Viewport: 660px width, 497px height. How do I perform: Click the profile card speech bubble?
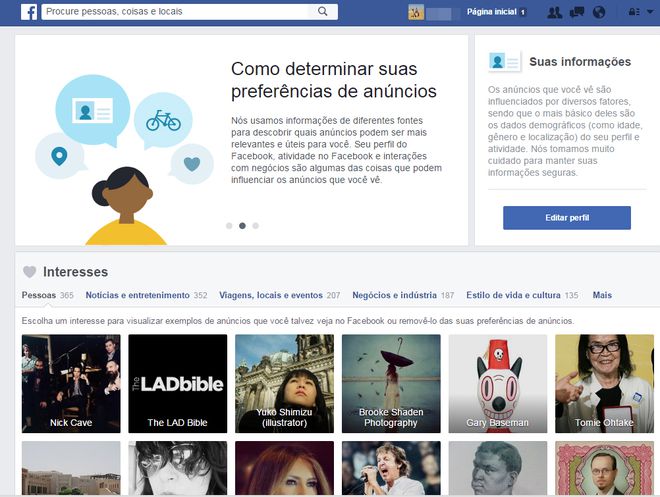click(x=93, y=110)
